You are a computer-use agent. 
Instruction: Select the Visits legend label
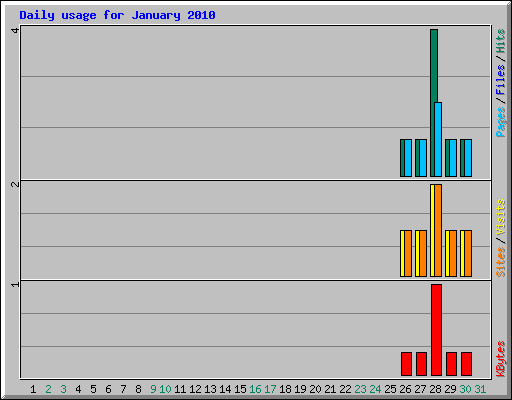click(x=500, y=217)
